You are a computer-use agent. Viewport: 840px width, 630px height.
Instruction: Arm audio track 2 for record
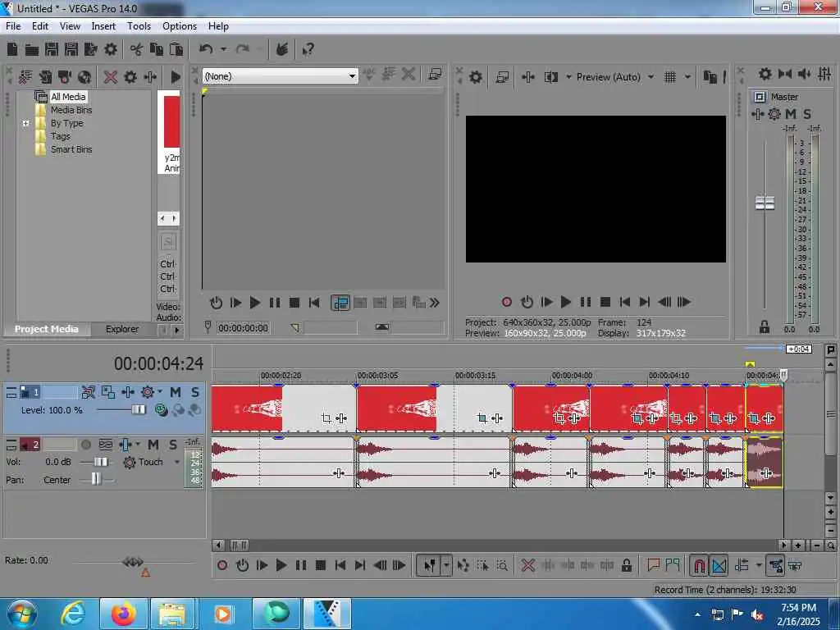(x=85, y=445)
